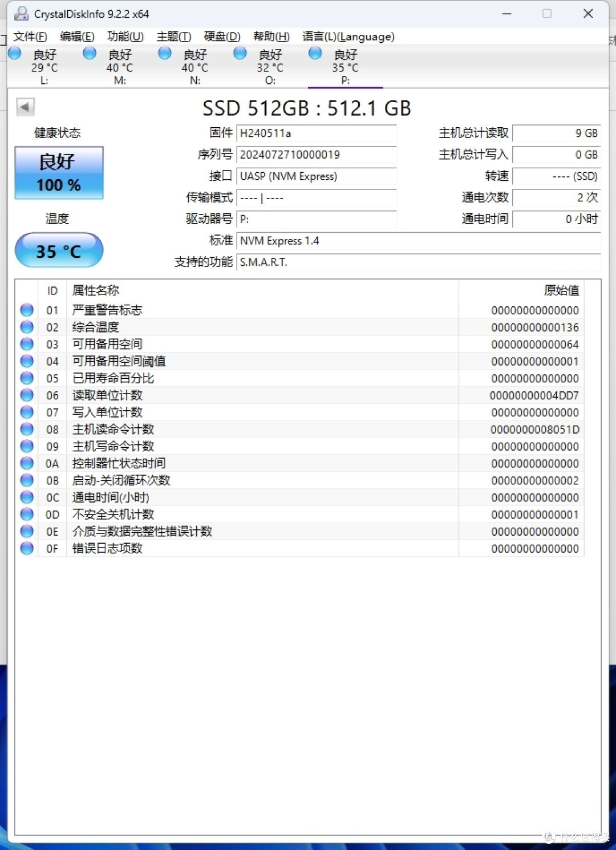Screen dimensions: 616x850
Task: Select disk L: status circle icon
Action: pyautogui.click(x=15, y=54)
